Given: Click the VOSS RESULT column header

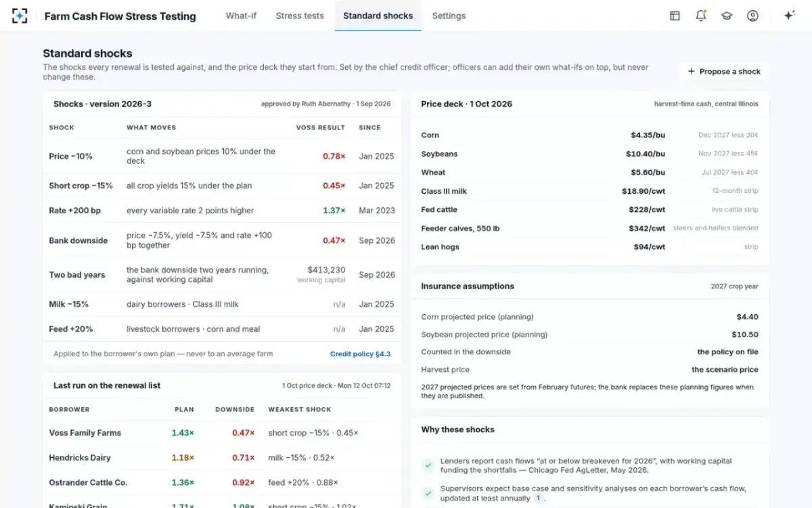Looking at the screenshot, I should pyautogui.click(x=321, y=127).
